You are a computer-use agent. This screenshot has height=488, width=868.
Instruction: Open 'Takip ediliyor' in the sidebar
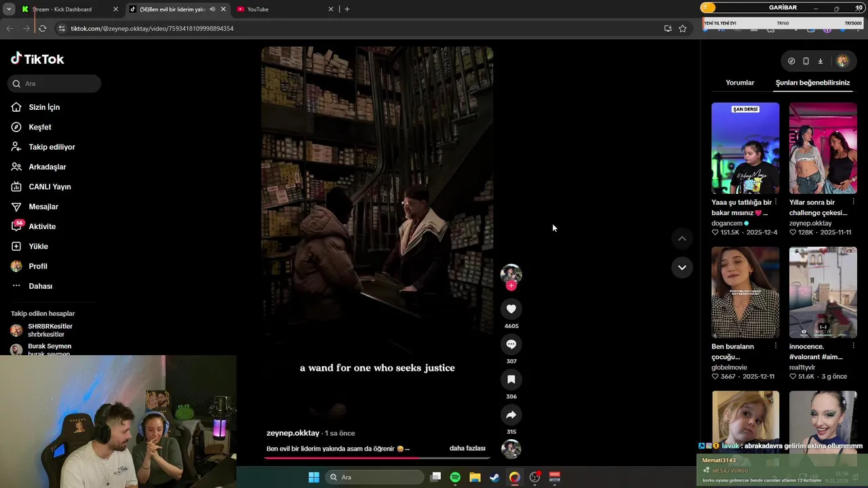52,147
